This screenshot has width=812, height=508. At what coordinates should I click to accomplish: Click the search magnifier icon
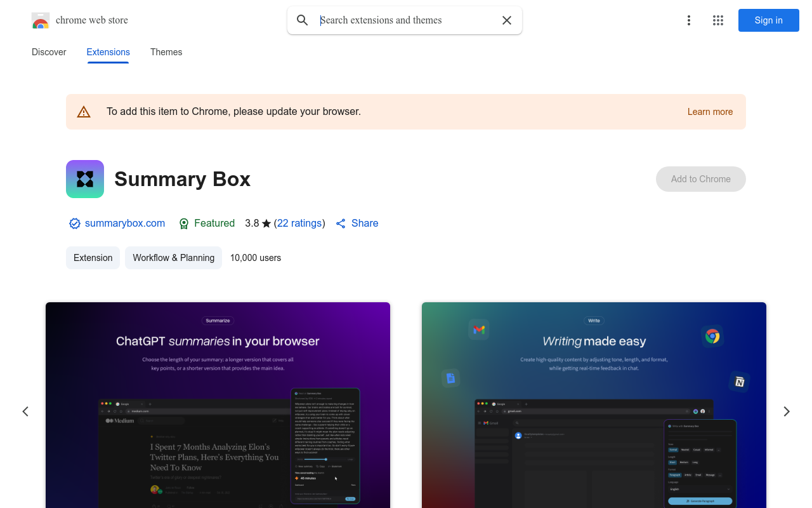303,20
